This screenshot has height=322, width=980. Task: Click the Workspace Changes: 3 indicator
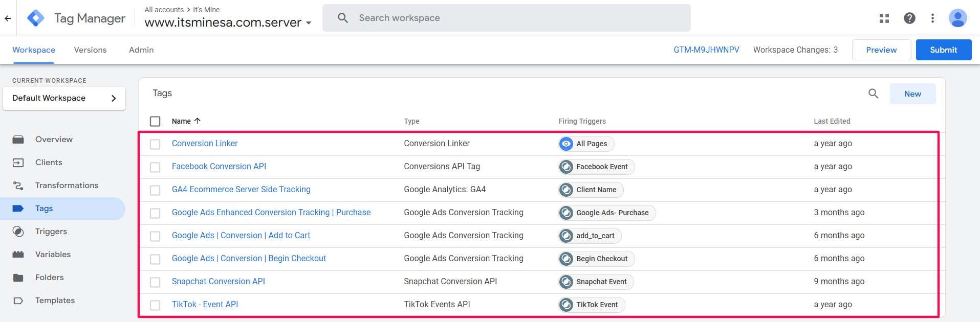(795, 50)
